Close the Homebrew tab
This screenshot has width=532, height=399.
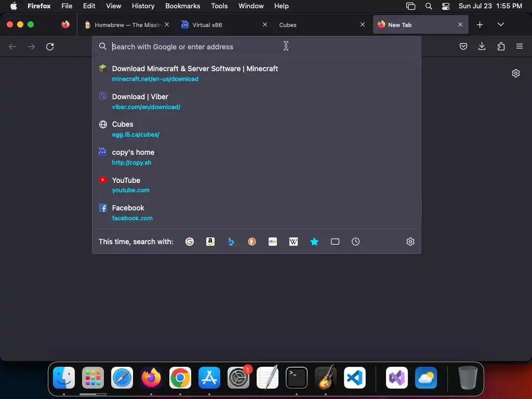click(x=167, y=24)
